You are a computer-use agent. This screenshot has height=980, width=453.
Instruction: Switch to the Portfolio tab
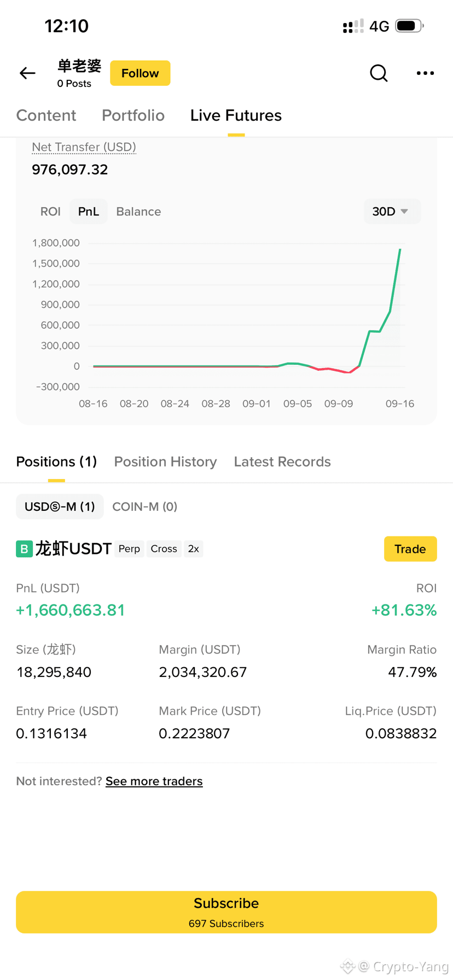pos(133,115)
